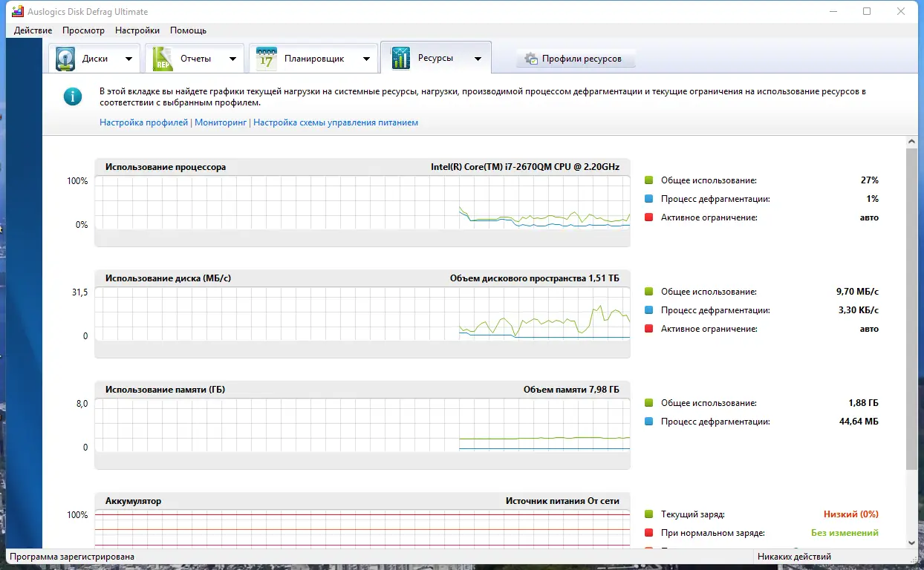Screen dimensions: 924x570
Task: Click red swatch for CPU Активное ограничение
Action: pyautogui.click(x=648, y=217)
